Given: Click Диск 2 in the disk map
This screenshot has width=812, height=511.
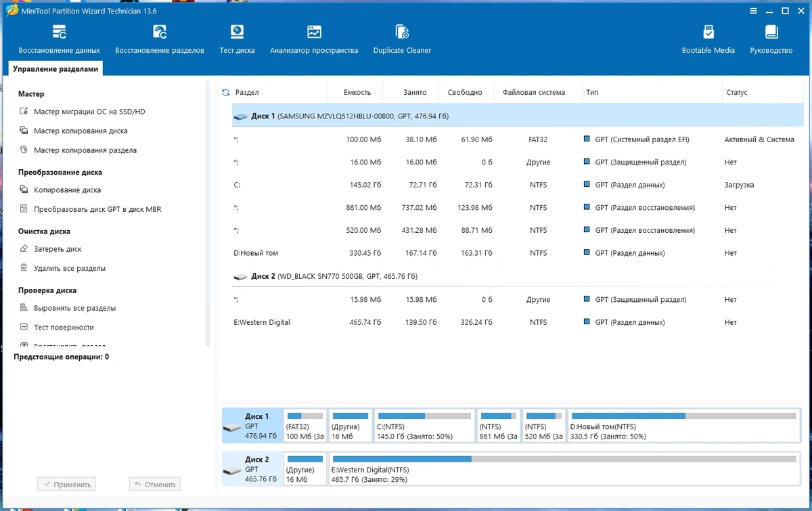Looking at the screenshot, I should coord(252,469).
